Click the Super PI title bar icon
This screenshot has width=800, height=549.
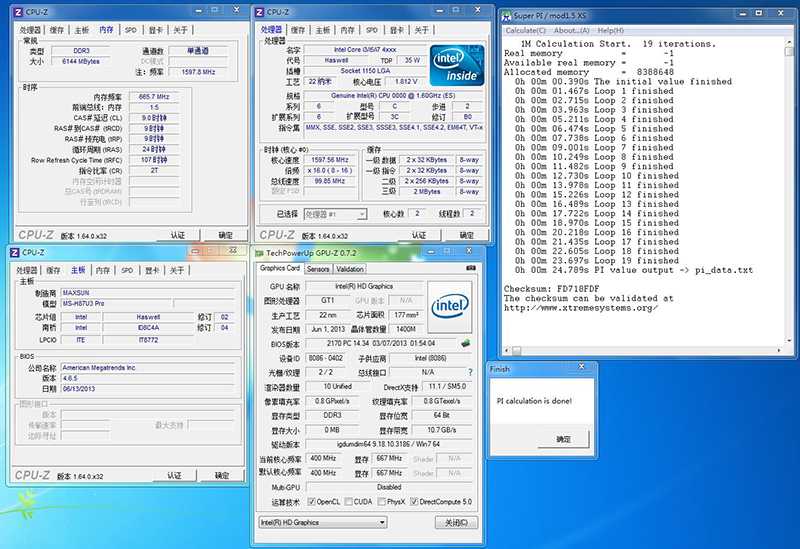[506, 16]
